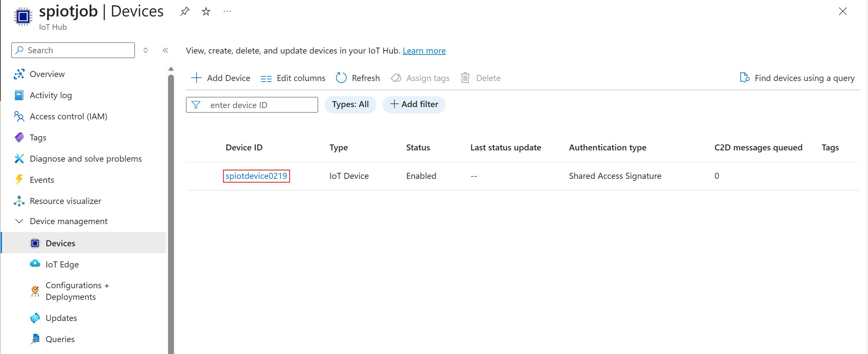Click the enter device ID filter field

click(x=252, y=105)
